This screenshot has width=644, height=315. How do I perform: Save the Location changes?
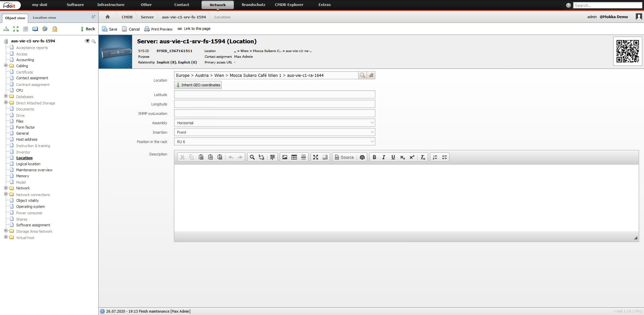(x=110, y=29)
